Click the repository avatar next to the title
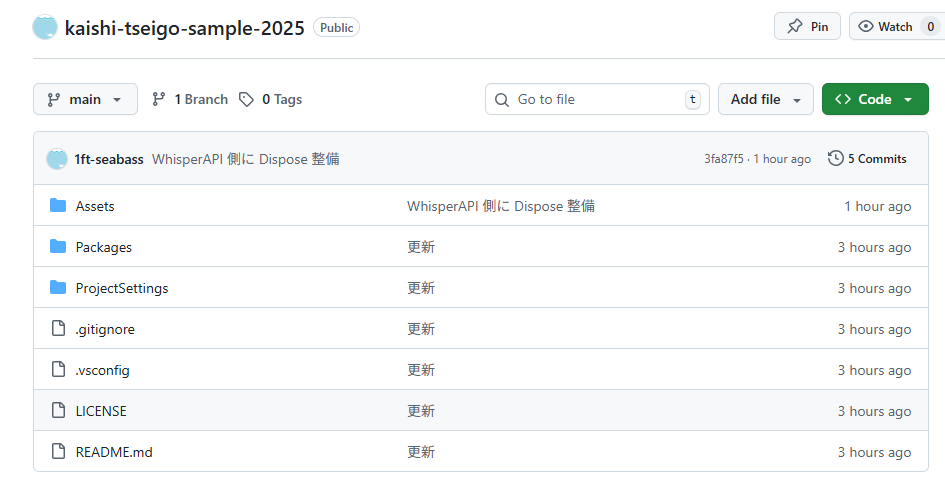 pyautogui.click(x=45, y=27)
